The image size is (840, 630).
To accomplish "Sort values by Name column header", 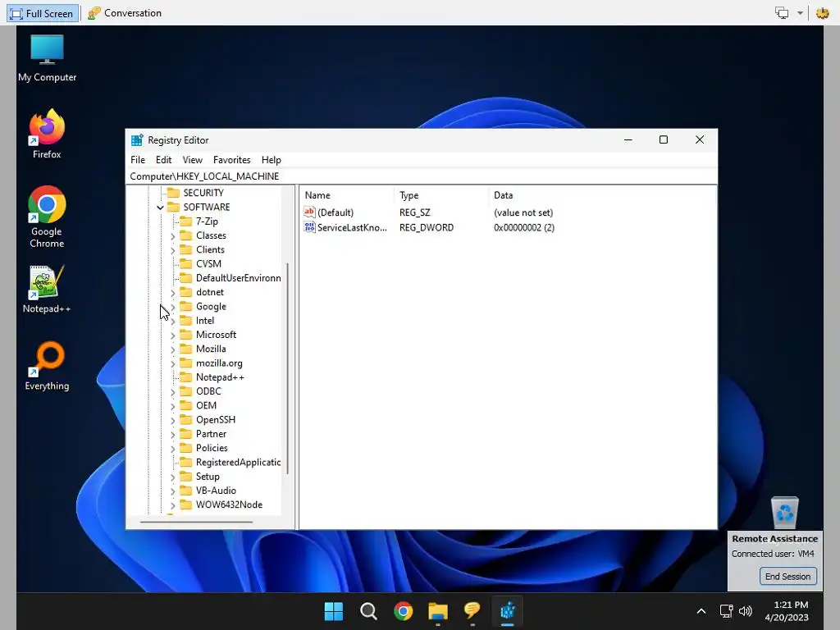I will 346,195.
